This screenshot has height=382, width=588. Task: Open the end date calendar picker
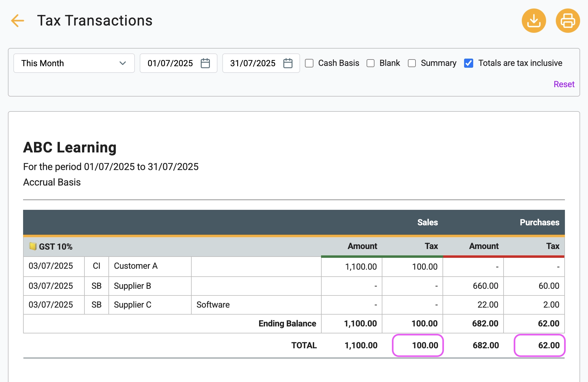[x=288, y=63]
